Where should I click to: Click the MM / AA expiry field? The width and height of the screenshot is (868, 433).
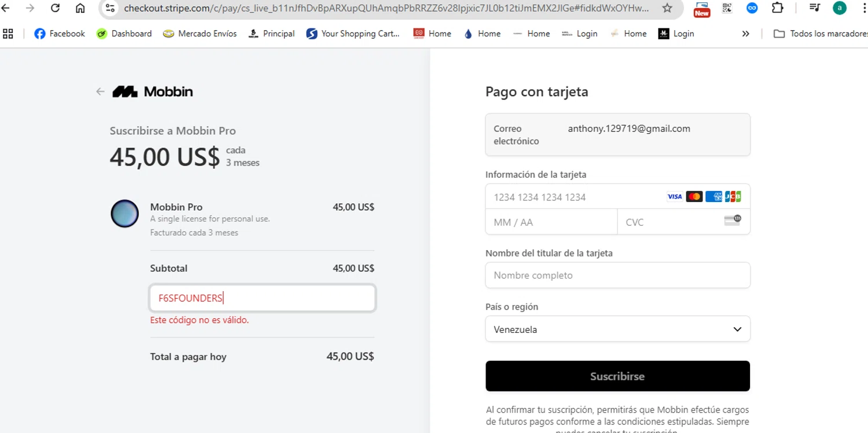pyautogui.click(x=551, y=222)
